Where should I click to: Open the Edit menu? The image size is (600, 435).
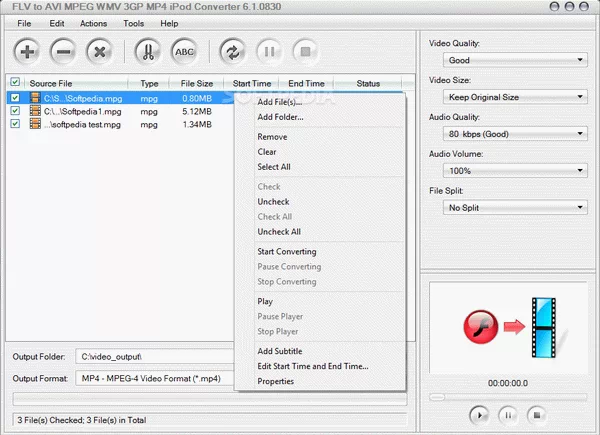tap(57, 24)
